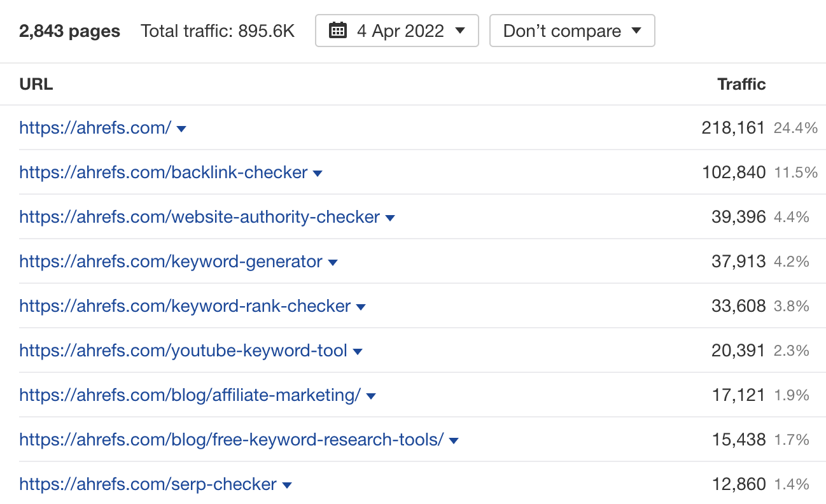Expand the caret next to youtube-keyword-tool URL

358,351
